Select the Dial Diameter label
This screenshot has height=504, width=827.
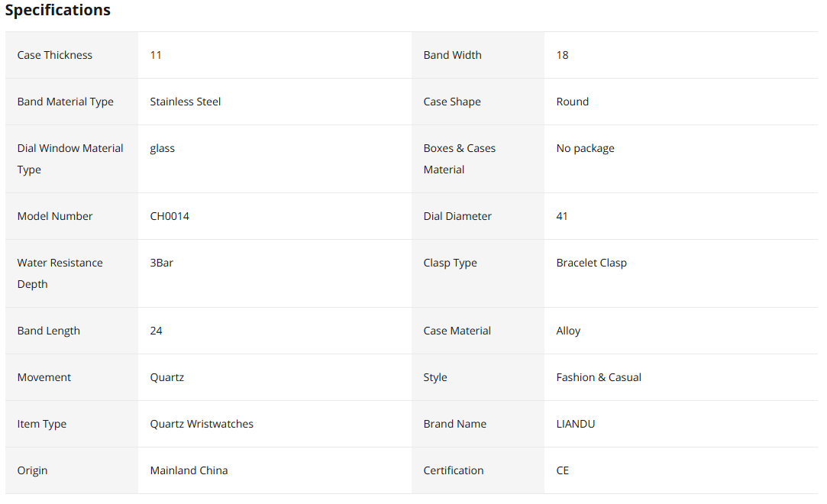[457, 216]
